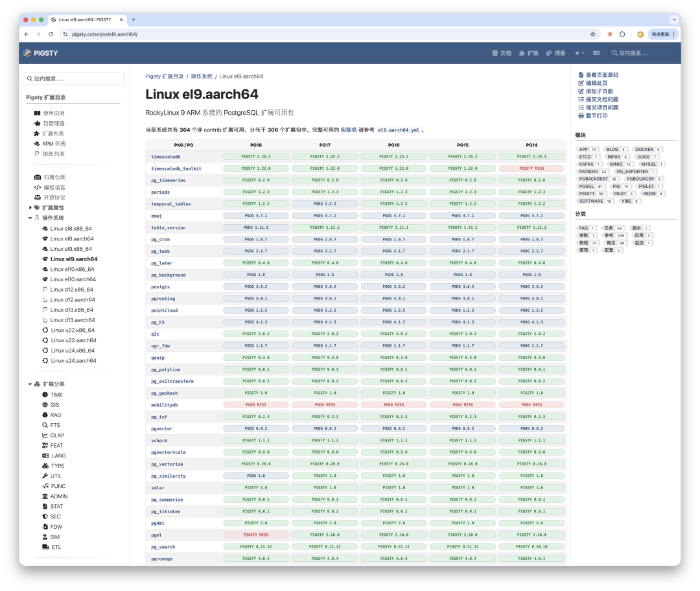Image resolution: width=700 pixels, height=591 pixels.
Task: Focus the navbar 站内搜索 search field
Action: pos(642,53)
